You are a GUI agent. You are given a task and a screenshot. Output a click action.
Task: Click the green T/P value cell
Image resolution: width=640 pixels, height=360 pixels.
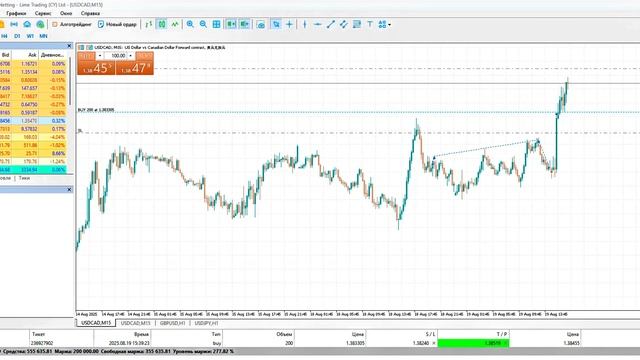[473, 343]
